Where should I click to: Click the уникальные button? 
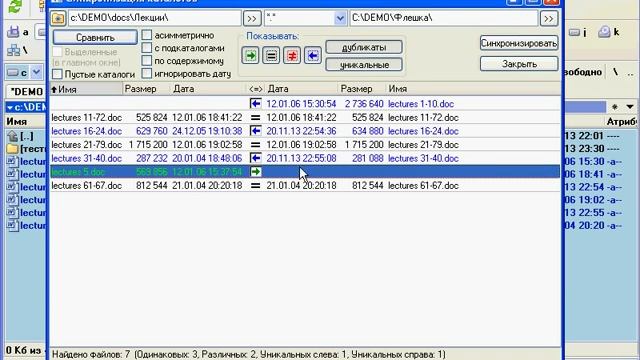coord(364,65)
